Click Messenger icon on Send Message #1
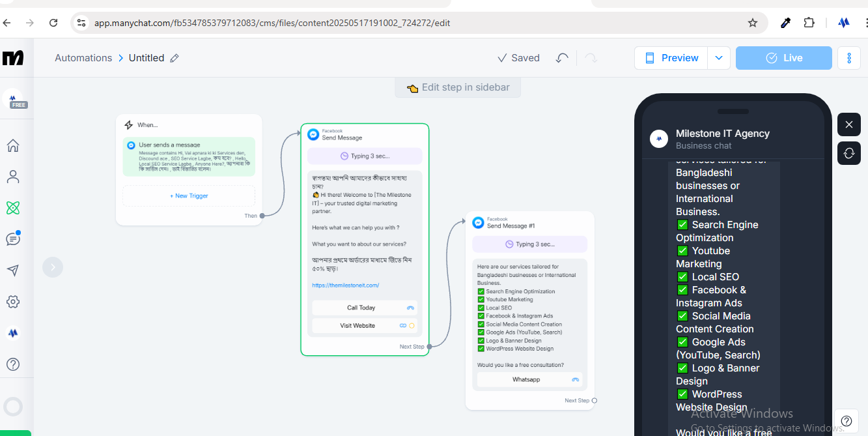 click(x=478, y=222)
